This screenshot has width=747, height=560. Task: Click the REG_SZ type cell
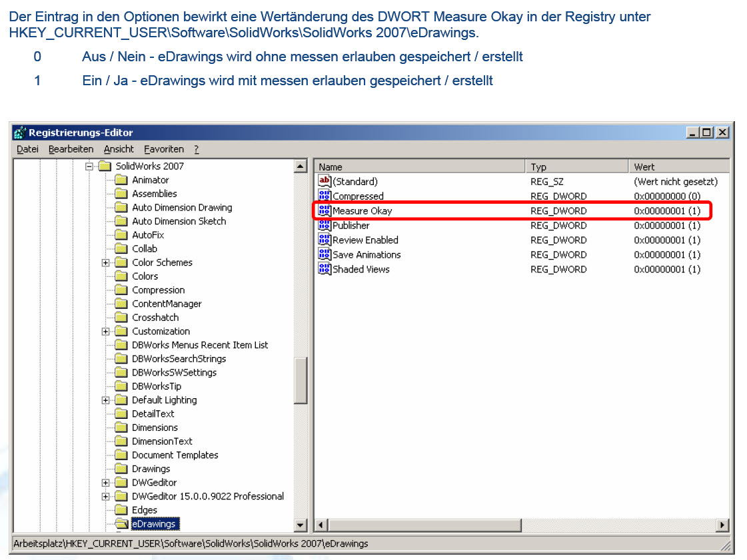click(547, 181)
